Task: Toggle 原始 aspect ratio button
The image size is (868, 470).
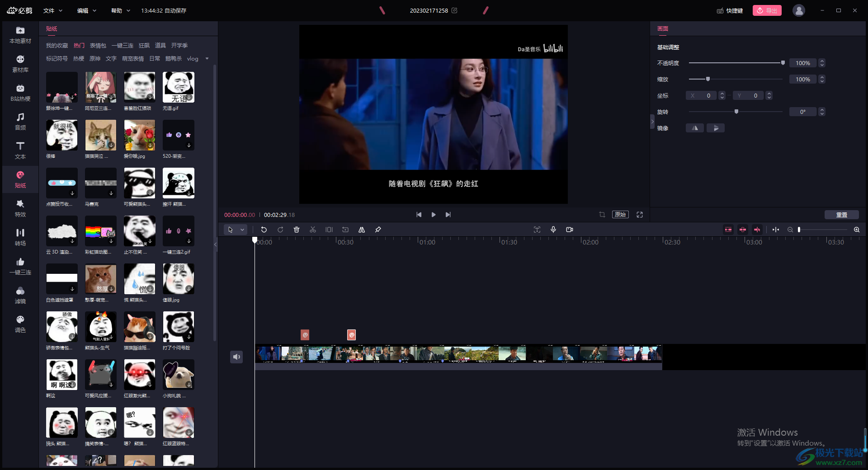Action: [x=620, y=215]
